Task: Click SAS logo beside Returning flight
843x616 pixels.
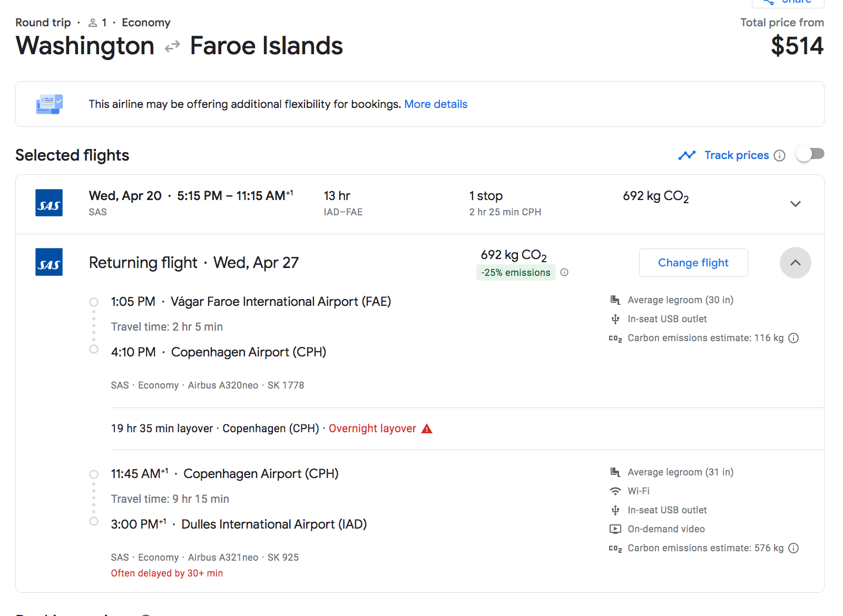Action: coord(49,262)
